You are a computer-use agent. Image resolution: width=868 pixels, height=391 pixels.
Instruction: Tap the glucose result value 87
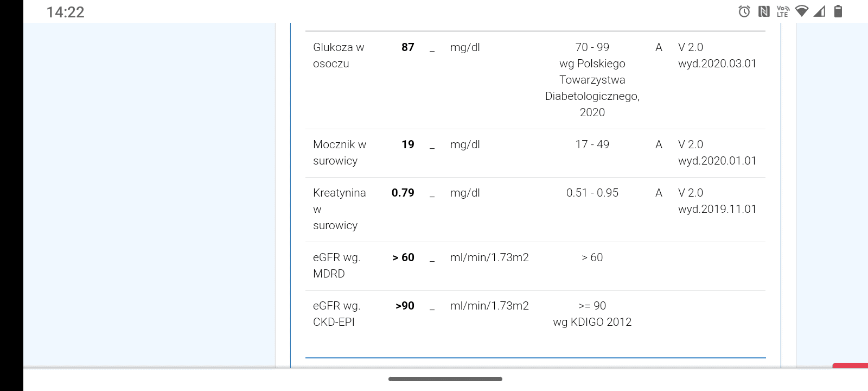point(408,47)
